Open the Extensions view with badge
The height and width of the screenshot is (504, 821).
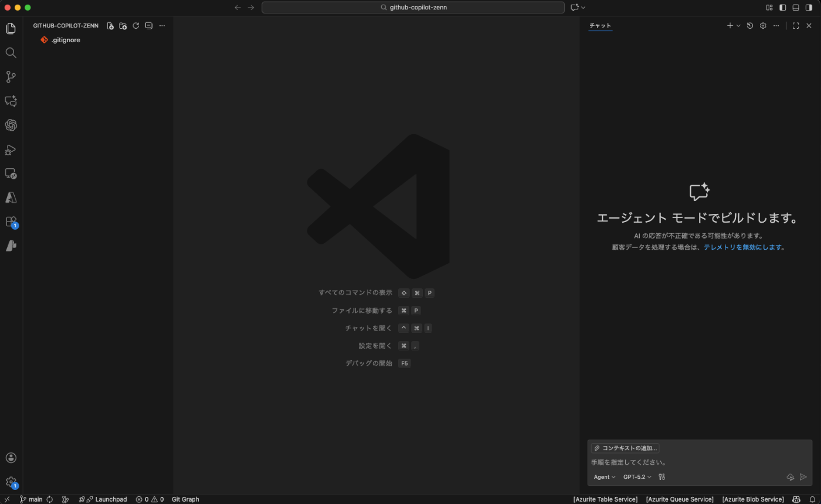[11, 222]
